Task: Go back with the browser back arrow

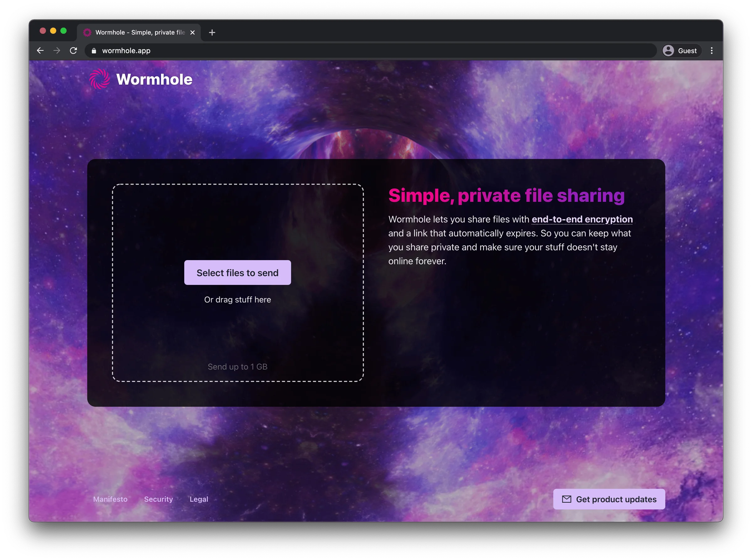Action: [40, 50]
